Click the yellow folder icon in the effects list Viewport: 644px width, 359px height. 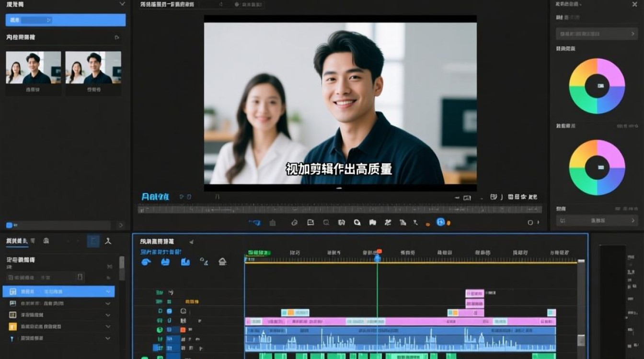click(13, 327)
